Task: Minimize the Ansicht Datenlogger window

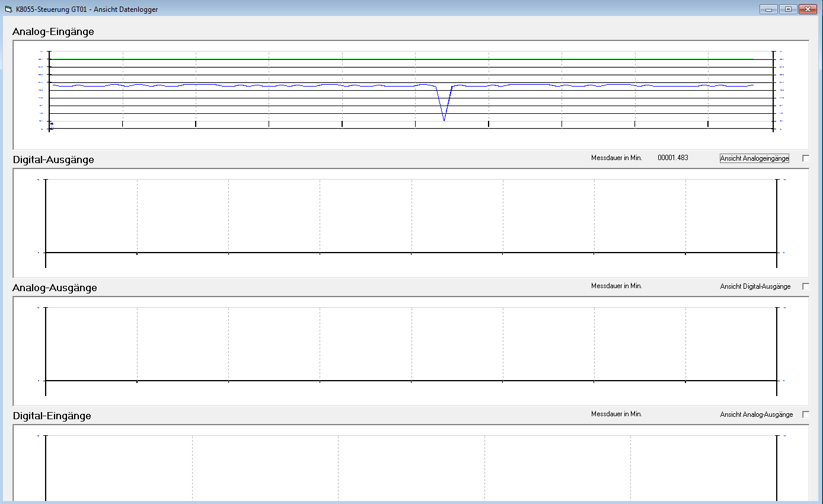Action: pyautogui.click(x=768, y=9)
